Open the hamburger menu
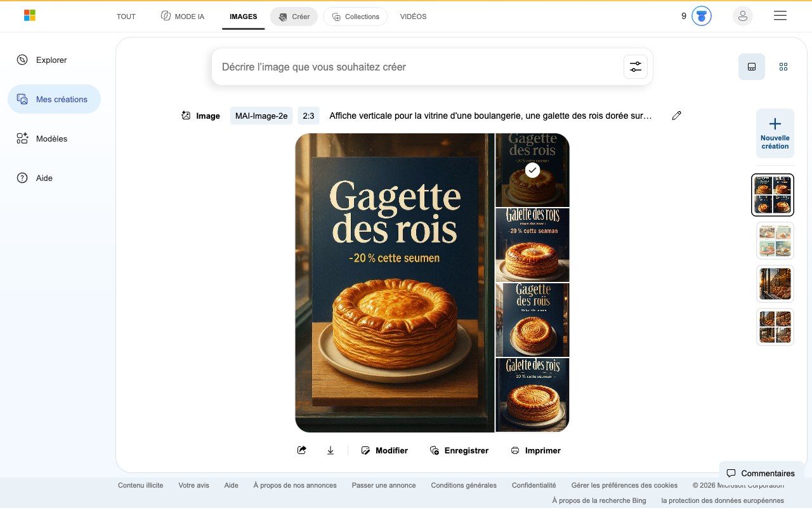 [x=780, y=16]
